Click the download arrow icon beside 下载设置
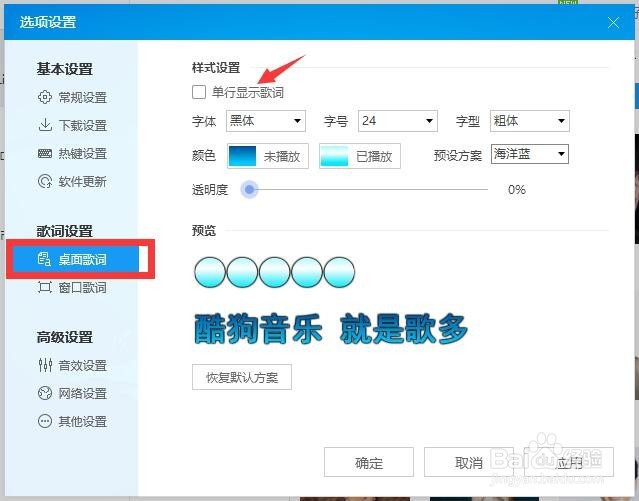This screenshot has width=639, height=501. [45, 125]
